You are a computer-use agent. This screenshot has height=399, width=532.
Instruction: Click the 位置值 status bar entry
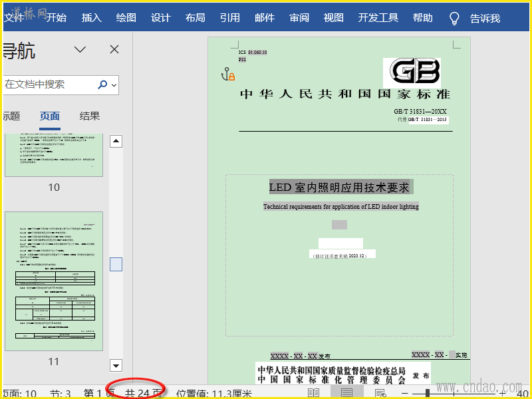click(214, 394)
